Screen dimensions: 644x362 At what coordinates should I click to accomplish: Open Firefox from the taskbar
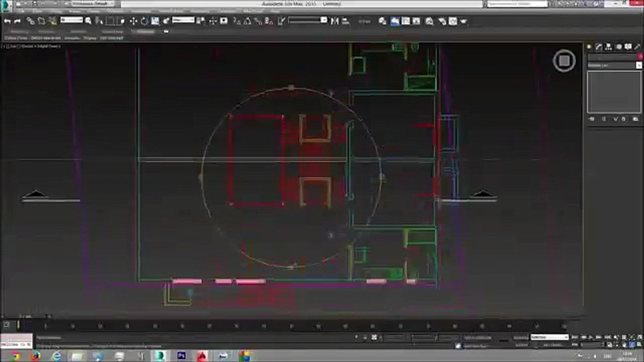(x=36, y=356)
